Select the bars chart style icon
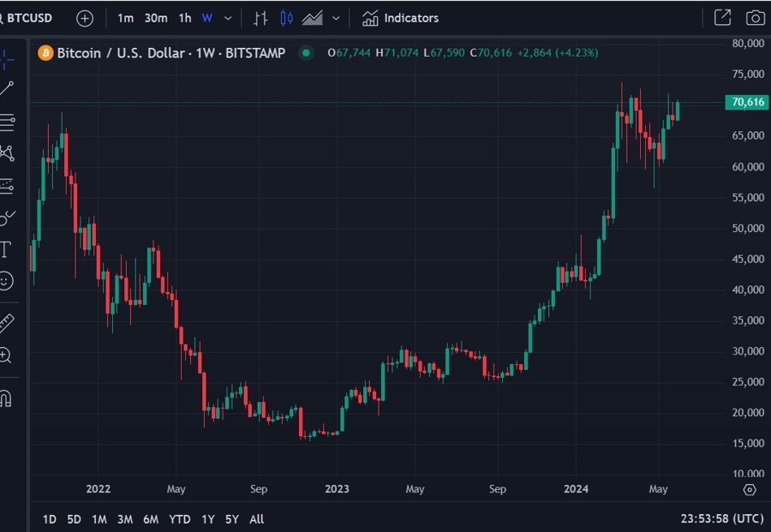The height and width of the screenshot is (532, 771). pyautogui.click(x=260, y=18)
